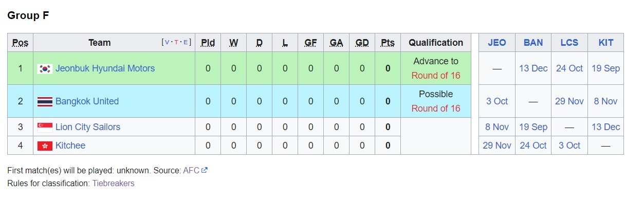Click the Hong Kong flag icon
The width and height of the screenshot is (644, 199).
[45, 146]
